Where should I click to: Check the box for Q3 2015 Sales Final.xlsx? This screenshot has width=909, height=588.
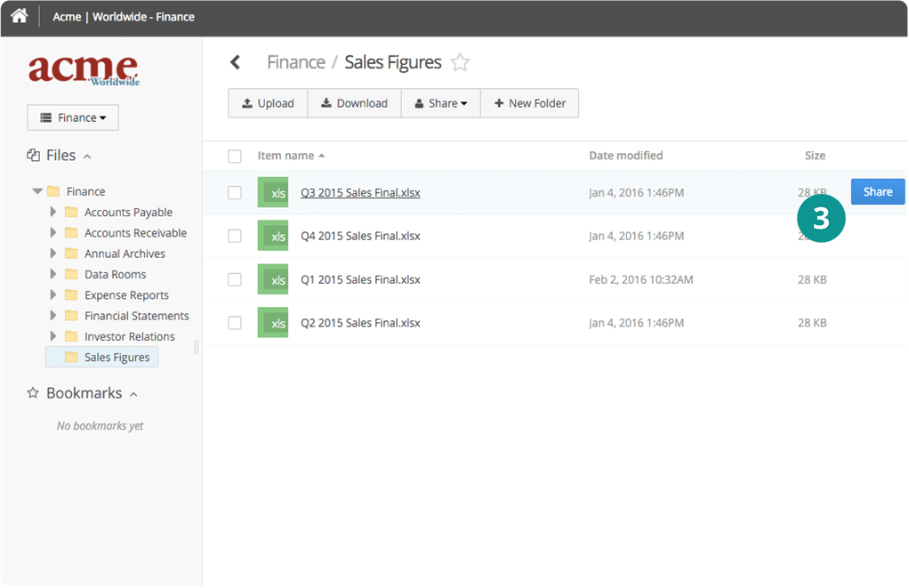tap(235, 193)
